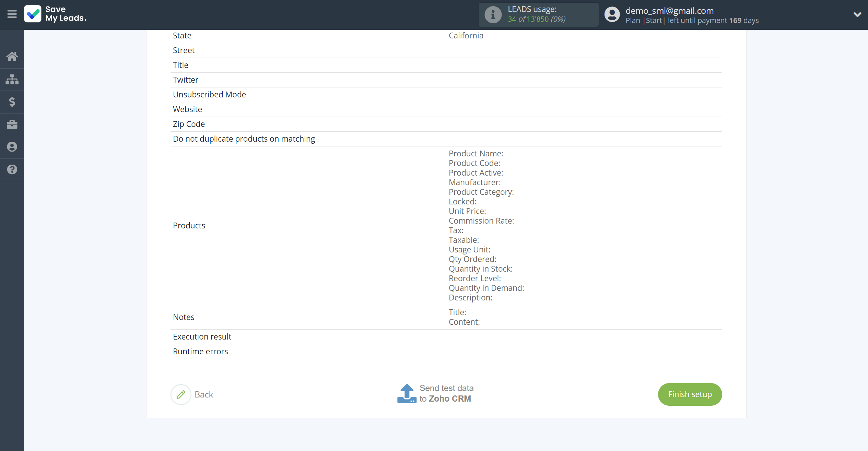Select the Title row label

pyautogui.click(x=180, y=65)
